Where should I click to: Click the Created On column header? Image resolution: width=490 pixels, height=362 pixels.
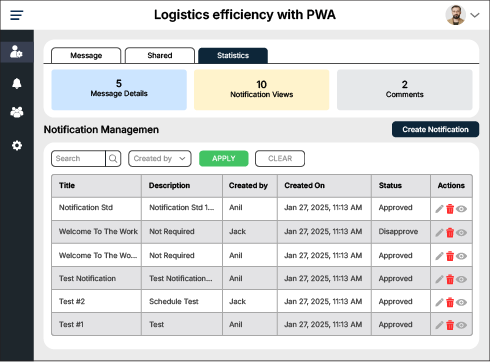click(x=324, y=186)
